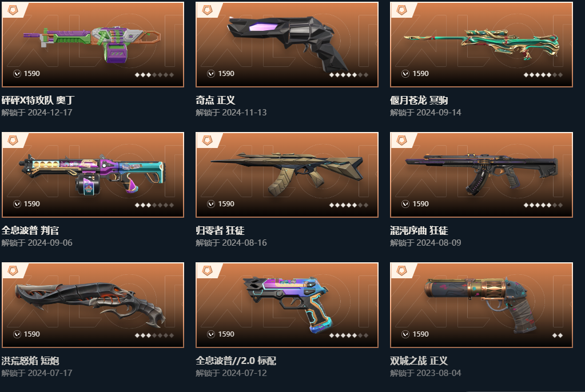Open the 混沌序曲 狂徒 title link
The image size is (585, 392).
(419, 230)
